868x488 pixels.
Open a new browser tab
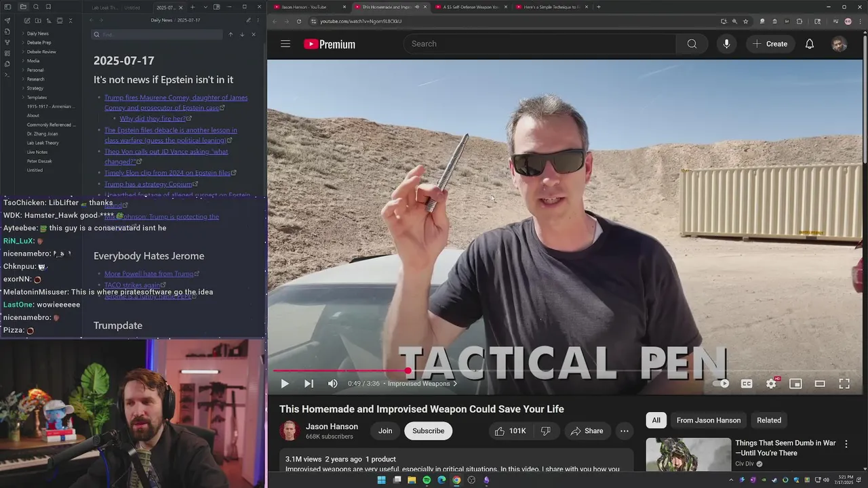(x=598, y=7)
